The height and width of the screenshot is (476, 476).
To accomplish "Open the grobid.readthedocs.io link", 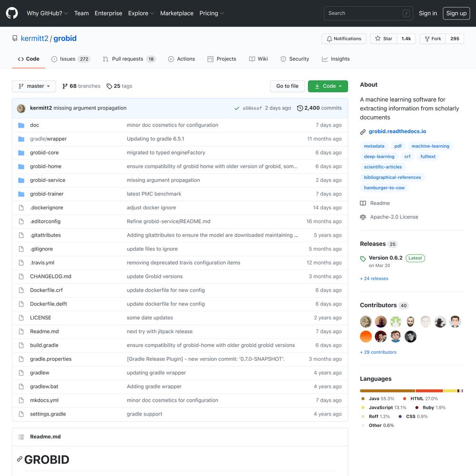I will 397,131.
